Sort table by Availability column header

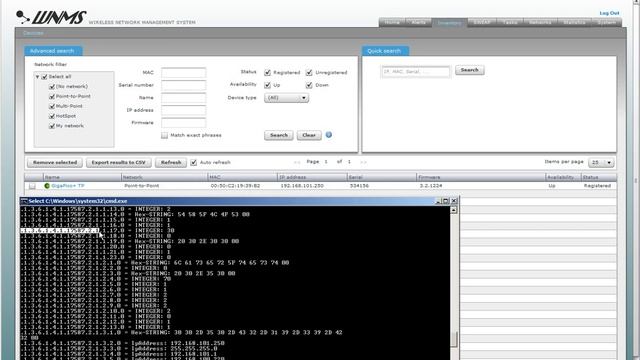(563, 177)
